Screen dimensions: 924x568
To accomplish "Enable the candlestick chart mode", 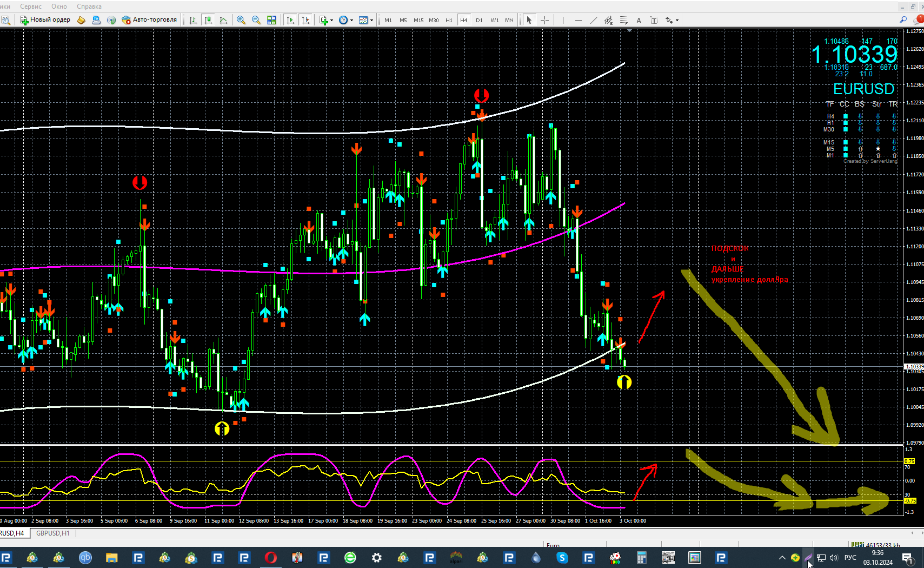I will coord(208,20).
